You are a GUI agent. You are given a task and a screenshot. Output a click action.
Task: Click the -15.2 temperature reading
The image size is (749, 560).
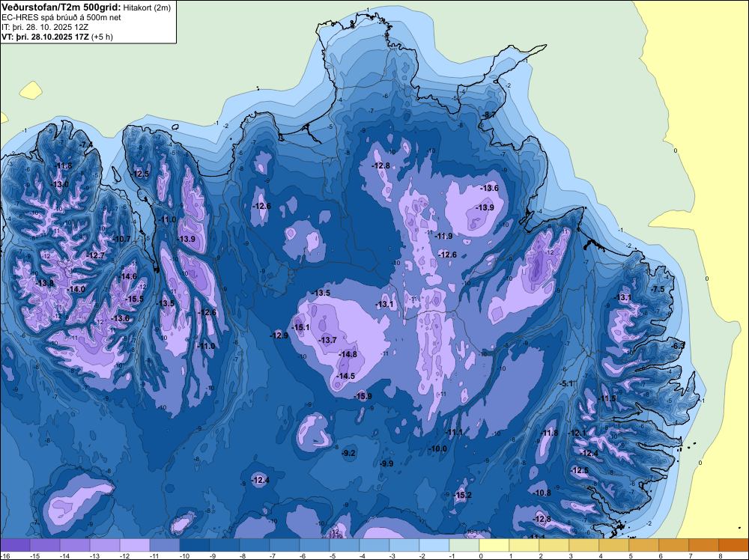[x=462, y=495]
